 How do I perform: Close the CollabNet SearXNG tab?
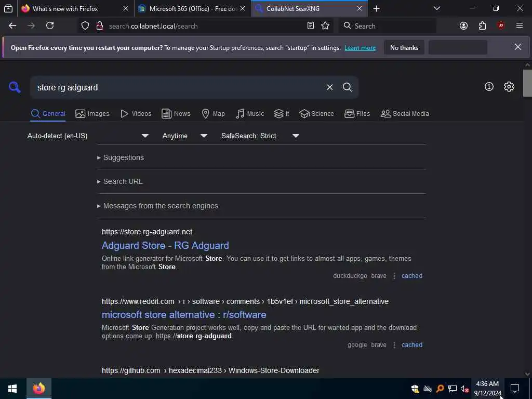click(360, 8)
